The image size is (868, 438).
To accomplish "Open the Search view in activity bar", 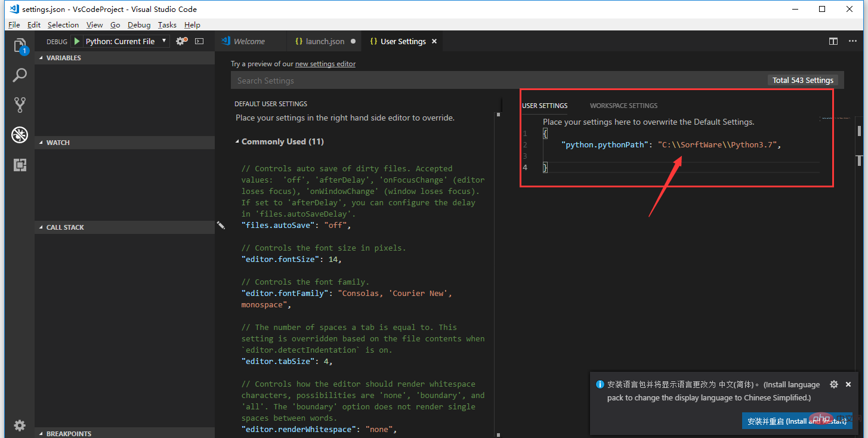I will 20,75.
